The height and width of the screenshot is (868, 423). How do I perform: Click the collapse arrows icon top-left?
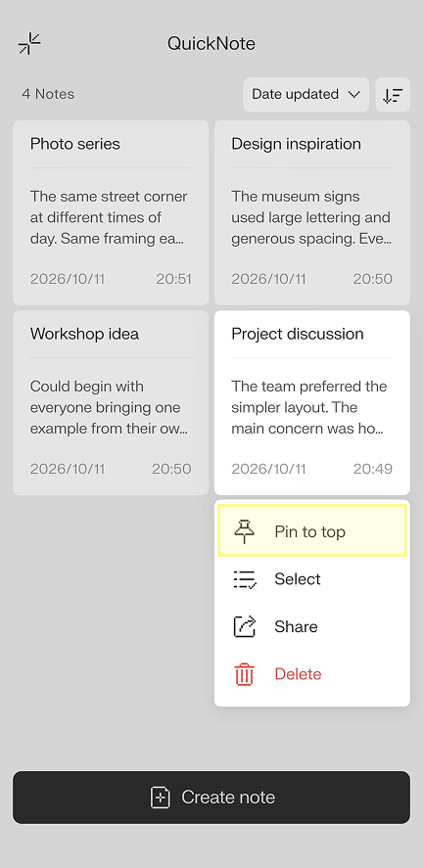point(29,43)
